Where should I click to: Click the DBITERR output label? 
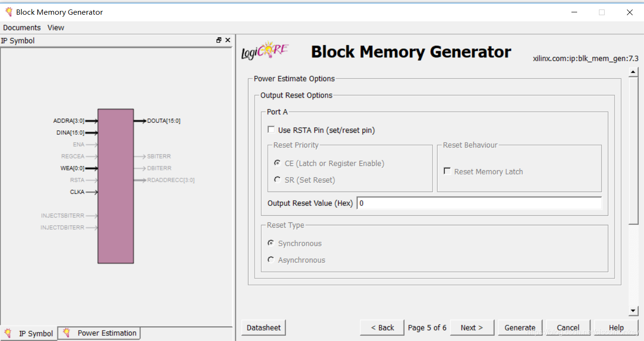(159, 168)
